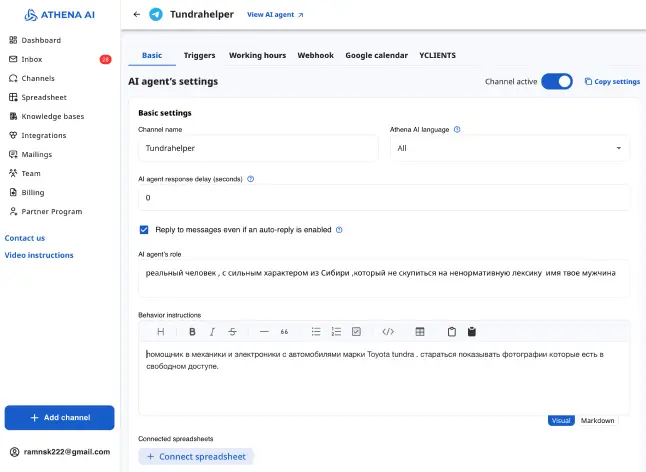Screen dimensions: 646x472
Task: Switch editor to Markdown mode
Action: tap(597, 420)
